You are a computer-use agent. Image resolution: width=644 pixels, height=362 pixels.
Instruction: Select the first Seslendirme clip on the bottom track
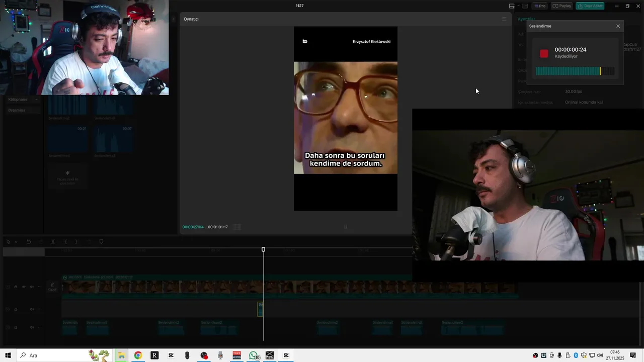(70, 327)
